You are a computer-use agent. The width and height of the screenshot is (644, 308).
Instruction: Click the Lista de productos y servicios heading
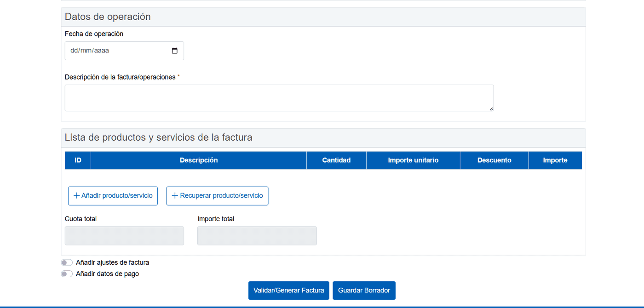click(x=158, y=137)
